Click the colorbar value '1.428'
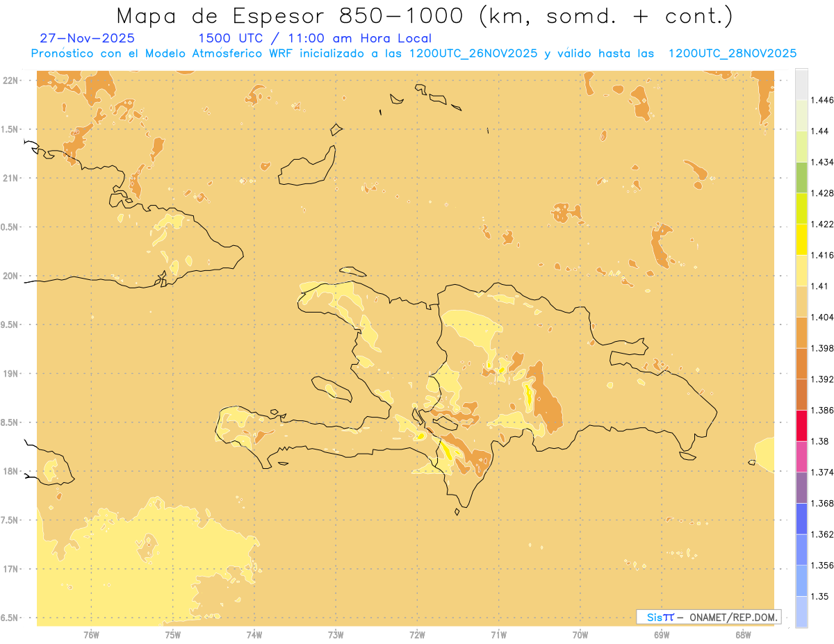The height and width of the screenshot is (644, 834). pos(822,193)
